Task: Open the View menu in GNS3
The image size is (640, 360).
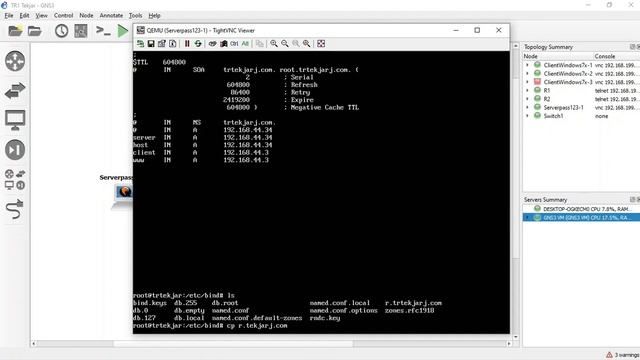Action: [41, 16]
